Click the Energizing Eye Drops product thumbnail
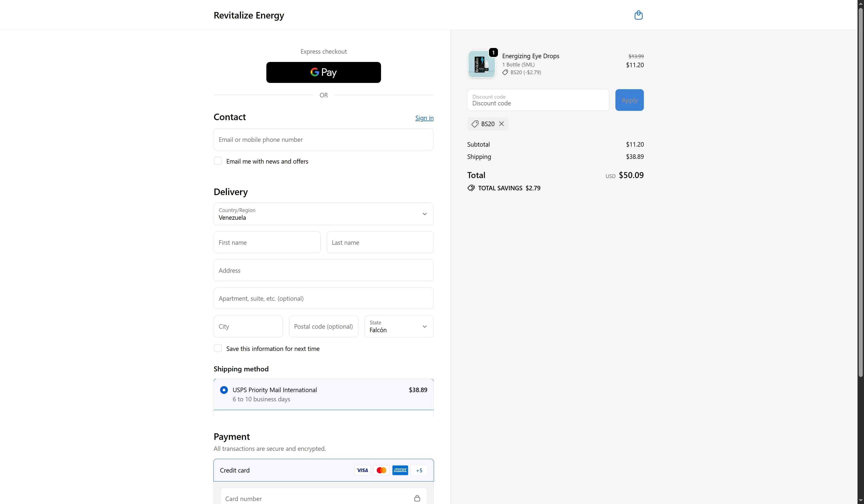This screenshot has width=864, height=504. point(481,64)
